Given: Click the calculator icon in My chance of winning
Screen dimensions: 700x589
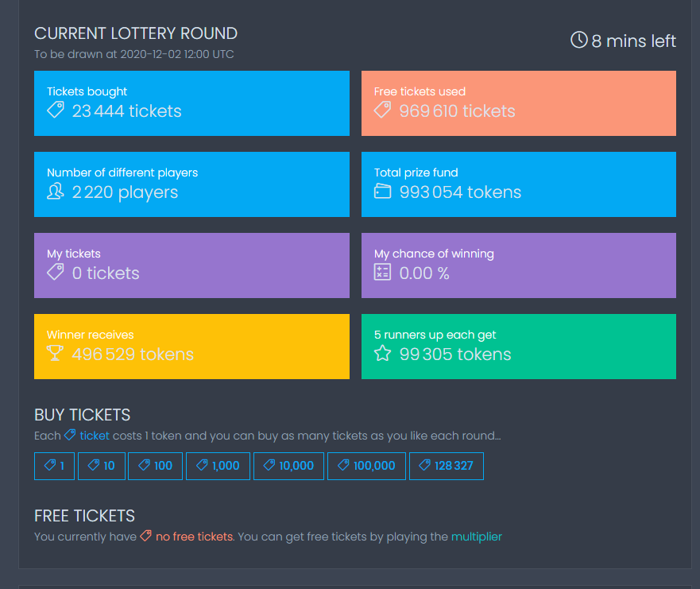Looking at the screenshot, I should pyautogui.click(x=383, y=272).
